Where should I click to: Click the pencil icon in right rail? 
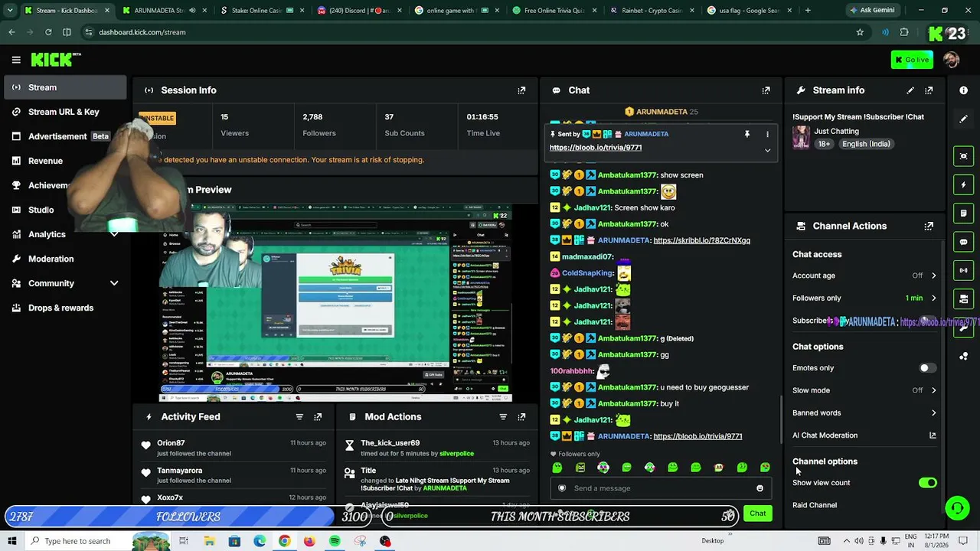pos(963,119)
